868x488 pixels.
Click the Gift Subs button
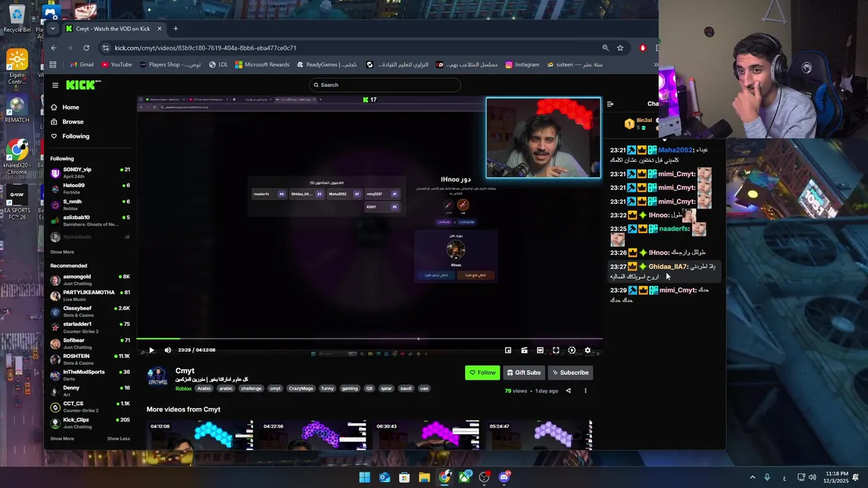pyautogui.click(x=524, y=373)
